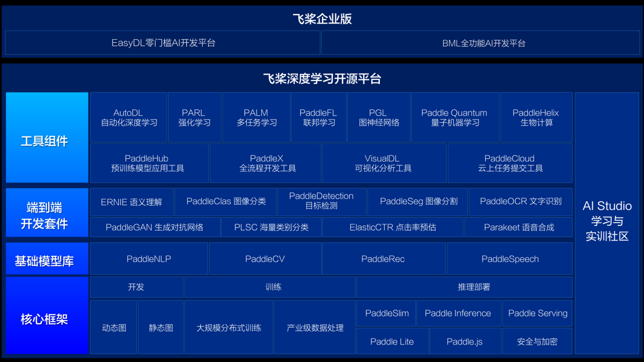Open the PaddleCV model library tile
644x362 pixels.
tap(265, 259)
